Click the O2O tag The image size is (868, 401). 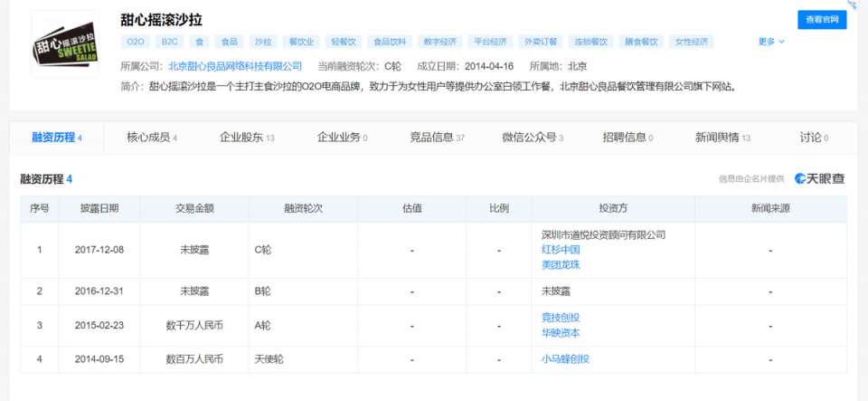coord(135,42)
